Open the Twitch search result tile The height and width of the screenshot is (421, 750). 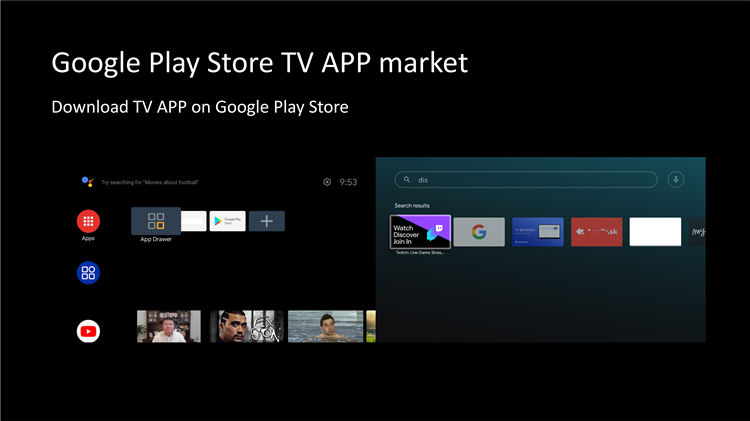click(420, 232)
